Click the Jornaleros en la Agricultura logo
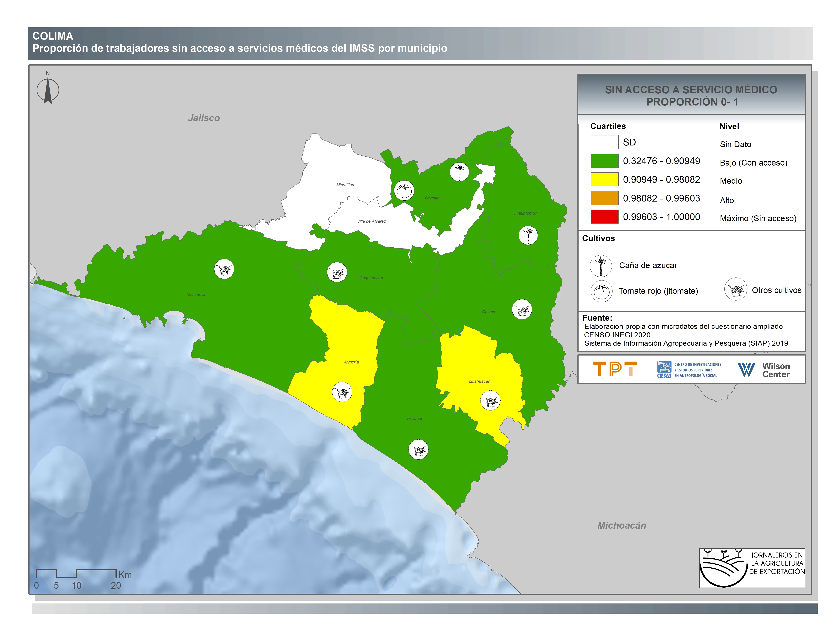833x644 pixels. [x=752, y=568]
